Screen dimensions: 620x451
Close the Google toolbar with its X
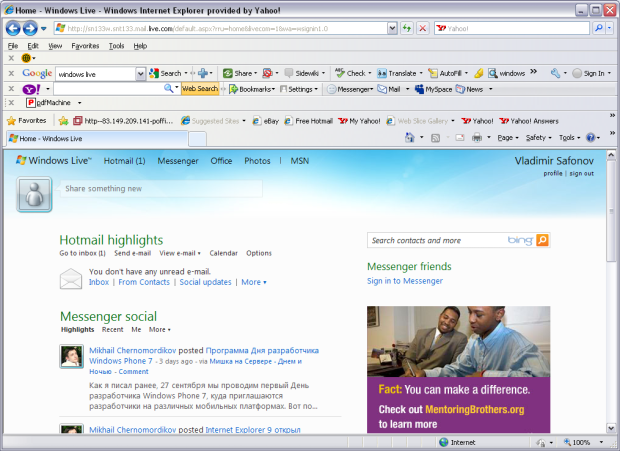tap(11, 73)
